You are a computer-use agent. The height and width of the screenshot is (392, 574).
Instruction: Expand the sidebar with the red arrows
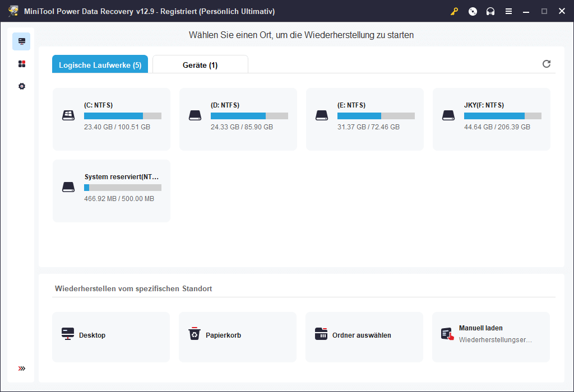click(22, 368)
